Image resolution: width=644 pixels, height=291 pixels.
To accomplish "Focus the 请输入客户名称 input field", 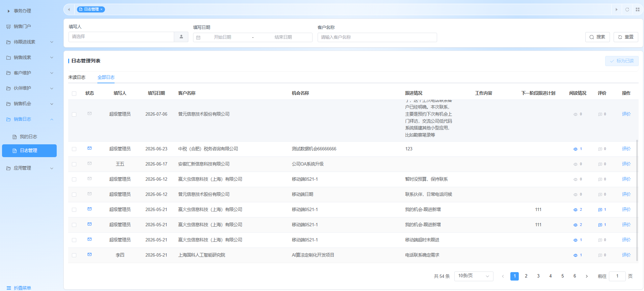I will pos(377,37).
